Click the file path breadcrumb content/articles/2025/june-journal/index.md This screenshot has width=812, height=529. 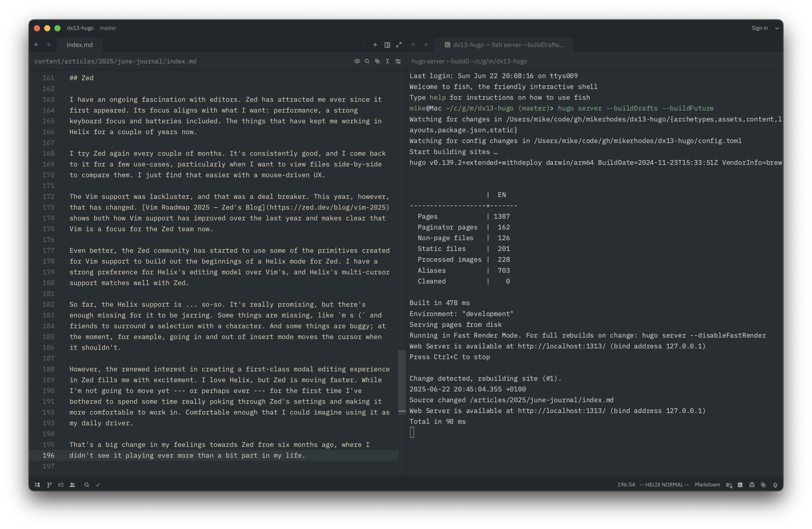pyautogui.click(x=115, y=61)
